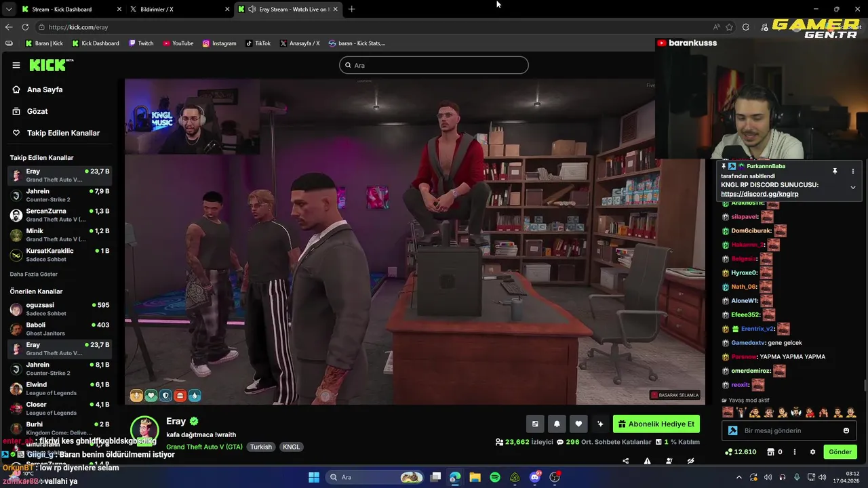Open the Instagram bookmark
This screenshot has width=868, height=488.
tap(219, 43)
